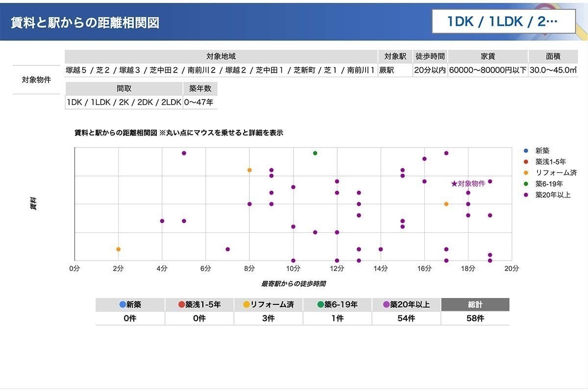Image resolution: width=588 pixels, height=392 pixels.
Task: Select the 対象物件 side label
Action: click(x=36, y=79)
